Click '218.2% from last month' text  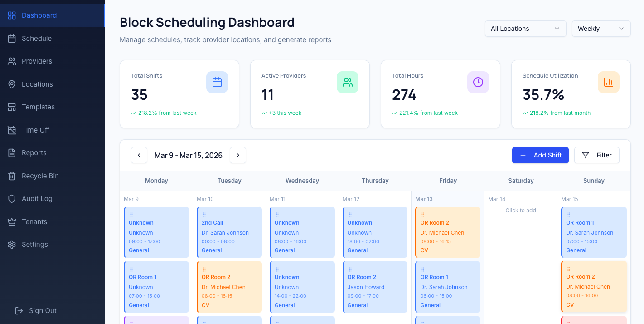560,113
